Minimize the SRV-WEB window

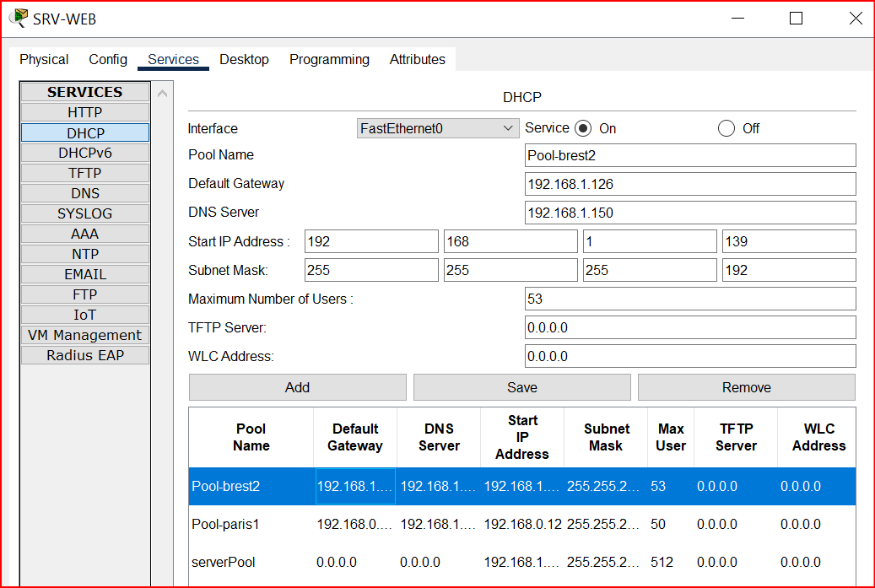(x=737, y=19)
